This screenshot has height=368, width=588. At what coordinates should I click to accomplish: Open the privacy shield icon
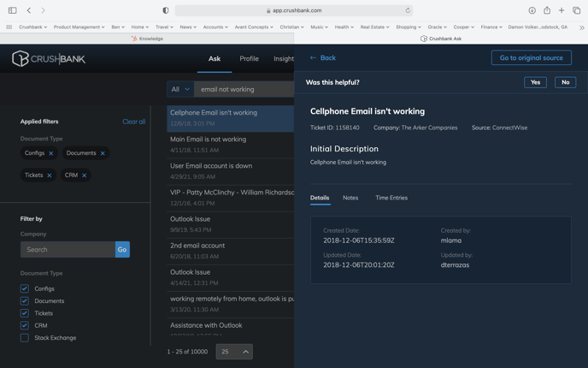click(166, 10)
